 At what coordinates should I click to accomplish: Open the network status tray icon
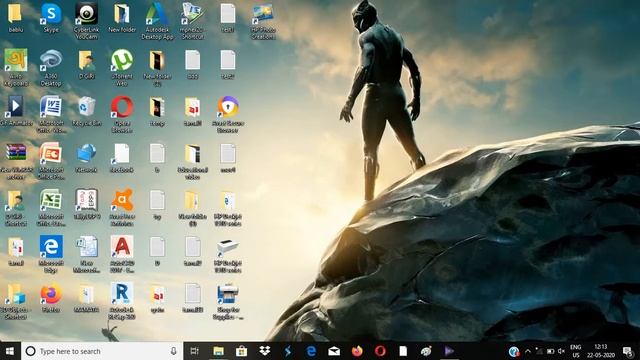pyautogui.click(x=539, y=351)
